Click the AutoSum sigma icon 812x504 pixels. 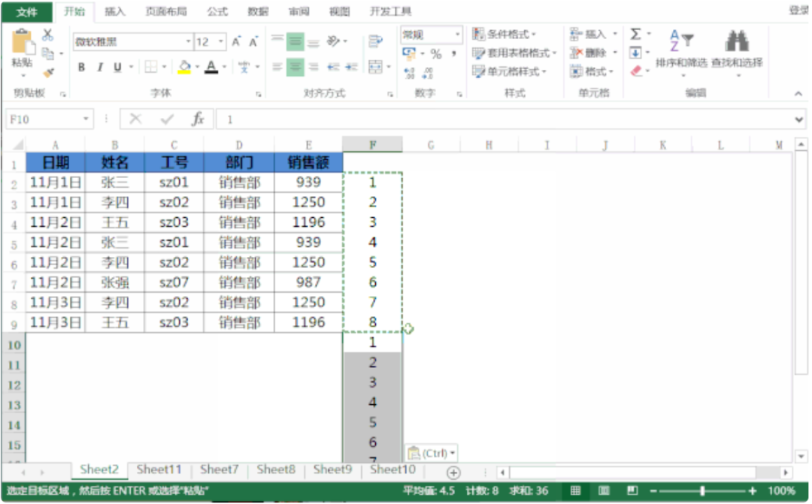pos(635,35)
